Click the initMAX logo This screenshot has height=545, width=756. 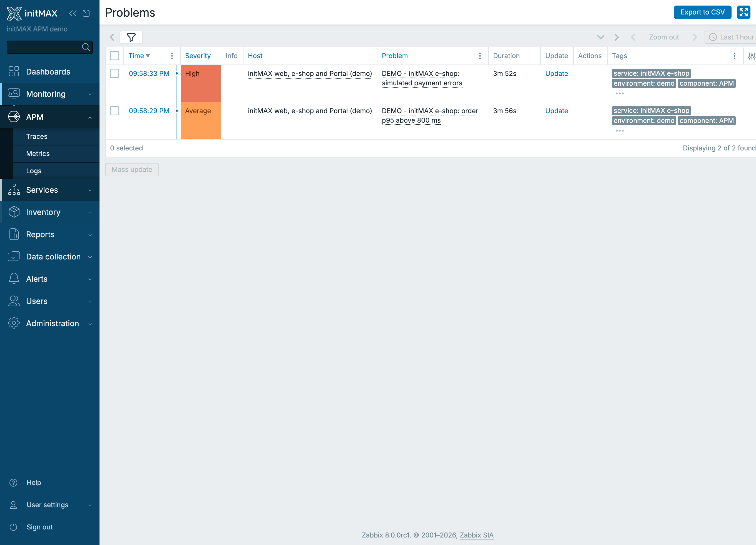pos(32,13)
